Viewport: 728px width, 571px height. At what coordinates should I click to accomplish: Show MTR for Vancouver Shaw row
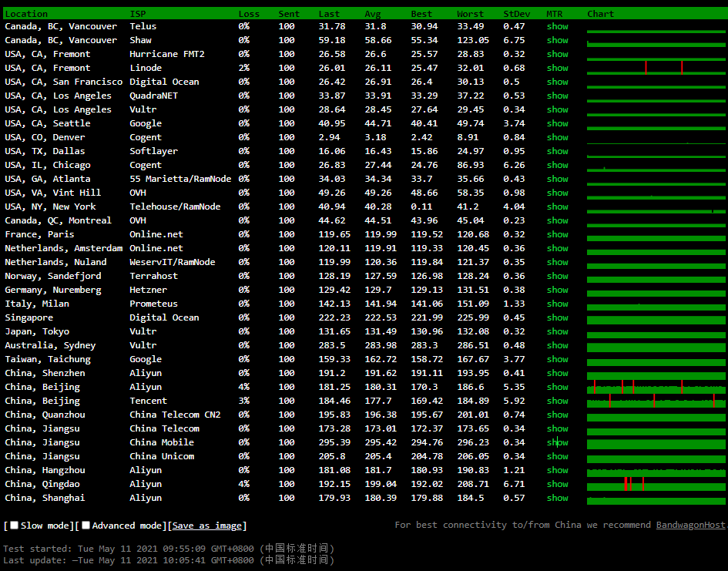tap(557, 40)
